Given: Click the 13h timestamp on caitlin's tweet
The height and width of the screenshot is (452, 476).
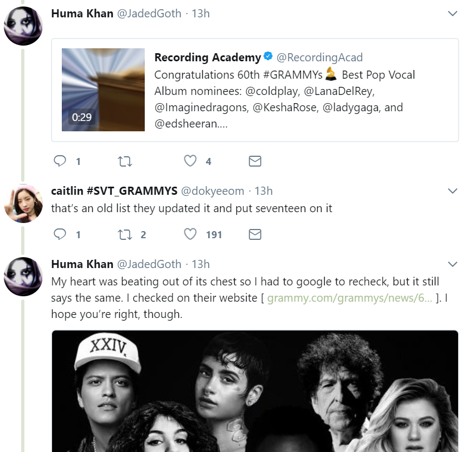Looking at the screenshot, I should [x=263, y=191].
